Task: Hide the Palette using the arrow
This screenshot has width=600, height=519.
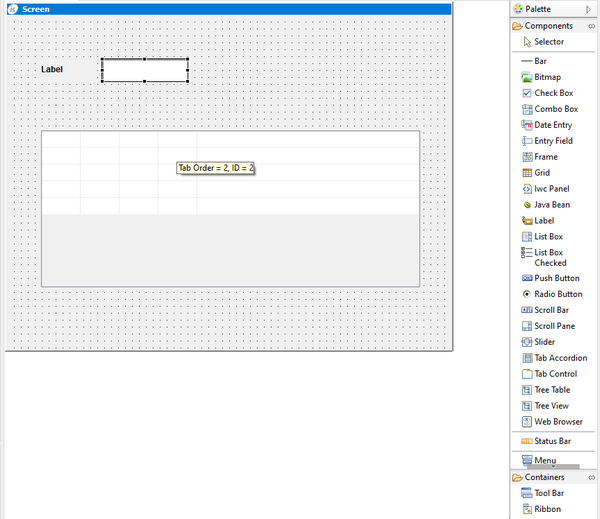Action: [589, 9]
